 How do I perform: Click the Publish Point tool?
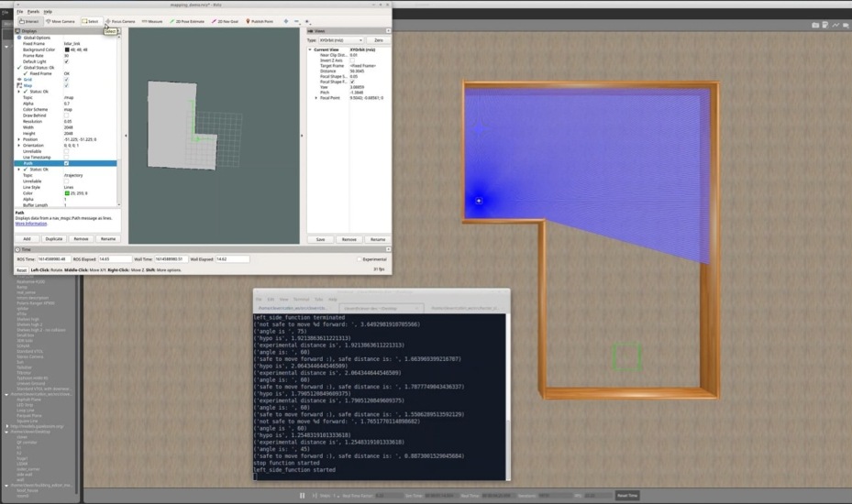pyautogui.click(x=262, y=21)
